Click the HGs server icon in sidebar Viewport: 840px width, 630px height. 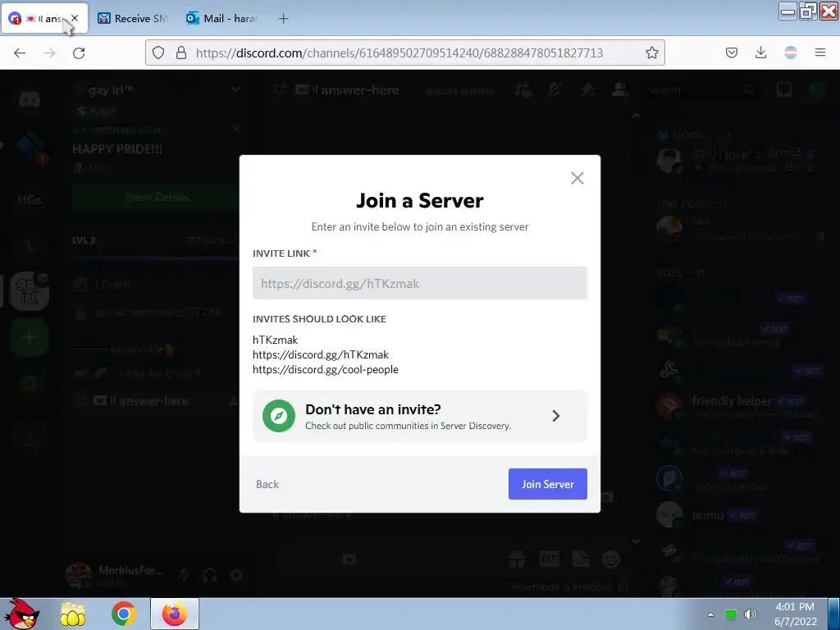(x=29, y=200)
